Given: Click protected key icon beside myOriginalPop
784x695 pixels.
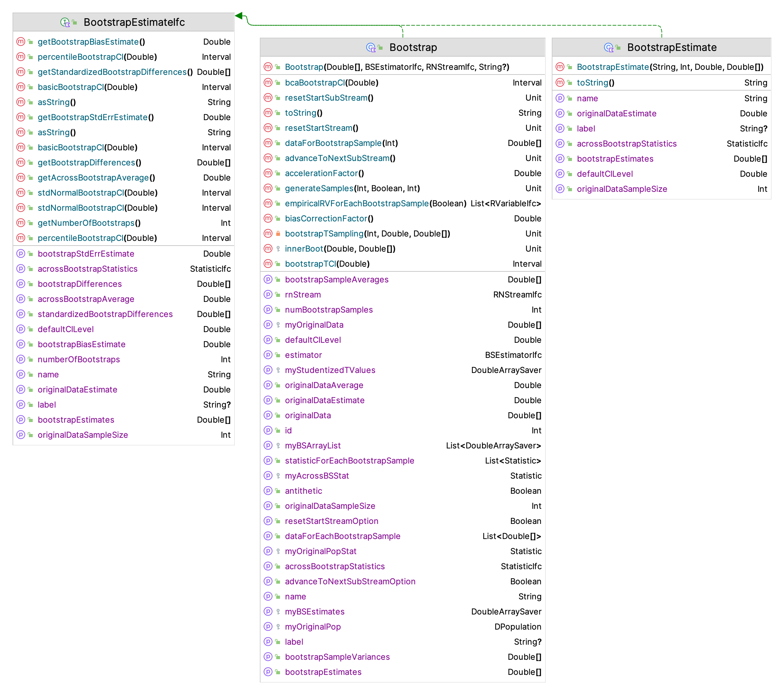Looking at the screenshot, I should point(278,627).
